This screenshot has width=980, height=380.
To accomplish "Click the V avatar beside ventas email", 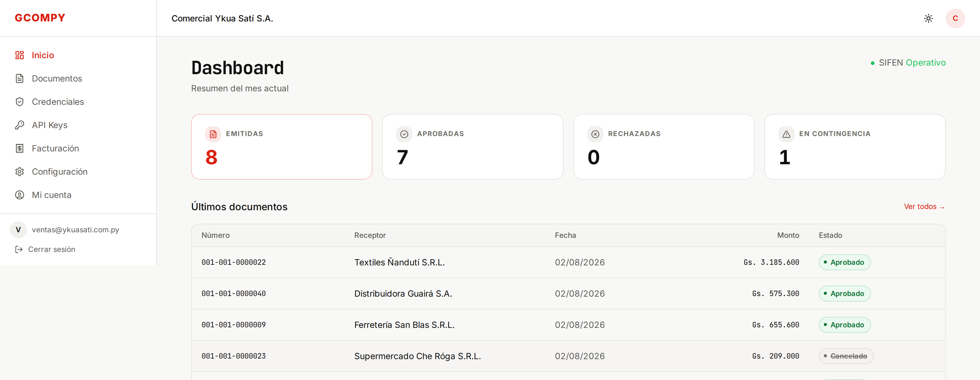I will tap(18, 230).
